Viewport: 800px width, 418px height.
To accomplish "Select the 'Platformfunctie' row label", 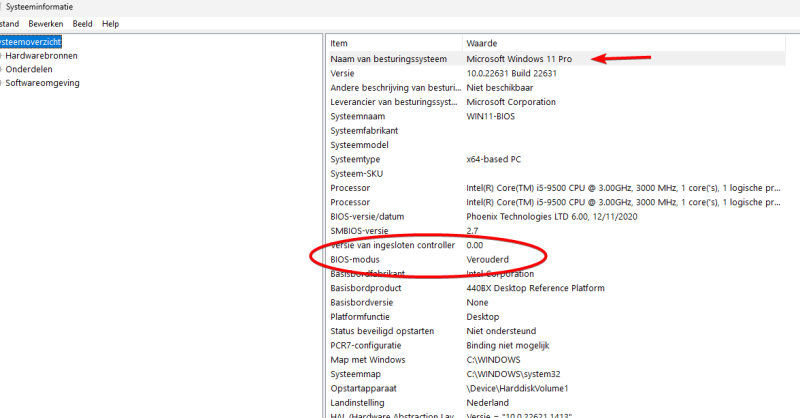I will click(360, 316).
